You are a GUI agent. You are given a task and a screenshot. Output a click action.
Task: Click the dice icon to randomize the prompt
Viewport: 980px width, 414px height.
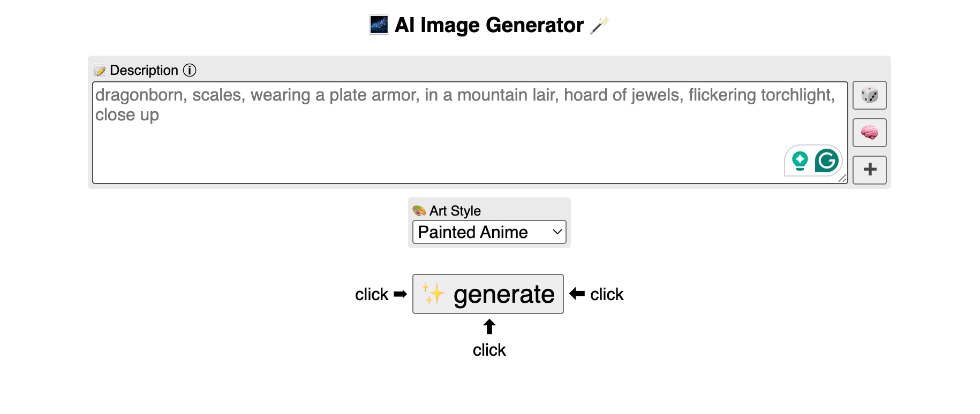pyautogui.click(x=869, y=95)
